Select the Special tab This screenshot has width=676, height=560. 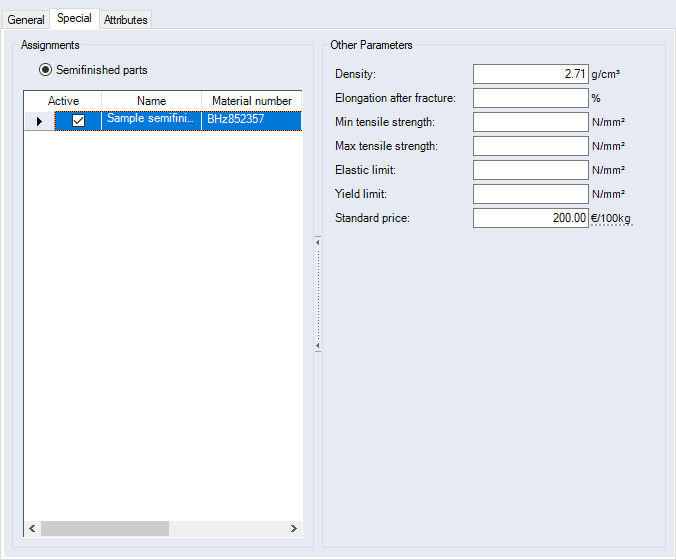click(75, 18)
